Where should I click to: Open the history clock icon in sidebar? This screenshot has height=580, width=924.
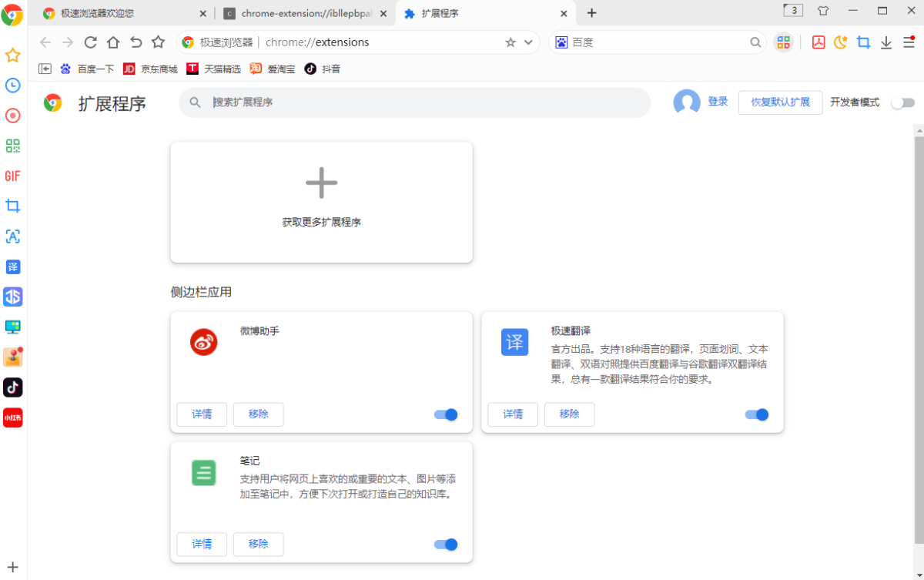[12, 85]
